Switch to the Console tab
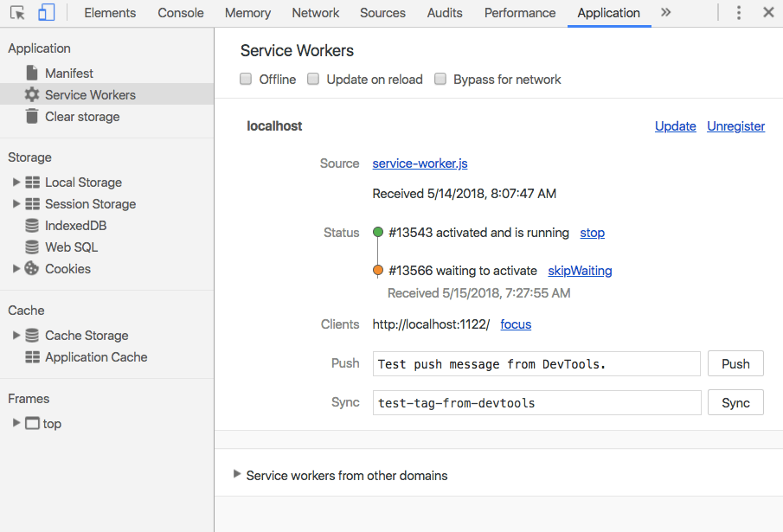The image size is (783, 532). click(x=181, y=13)
